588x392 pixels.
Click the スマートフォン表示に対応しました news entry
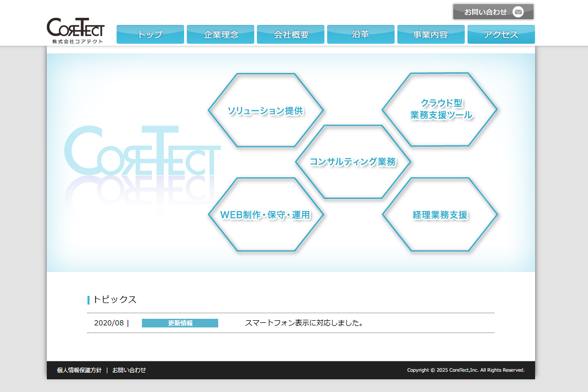(x=304, y=322)
